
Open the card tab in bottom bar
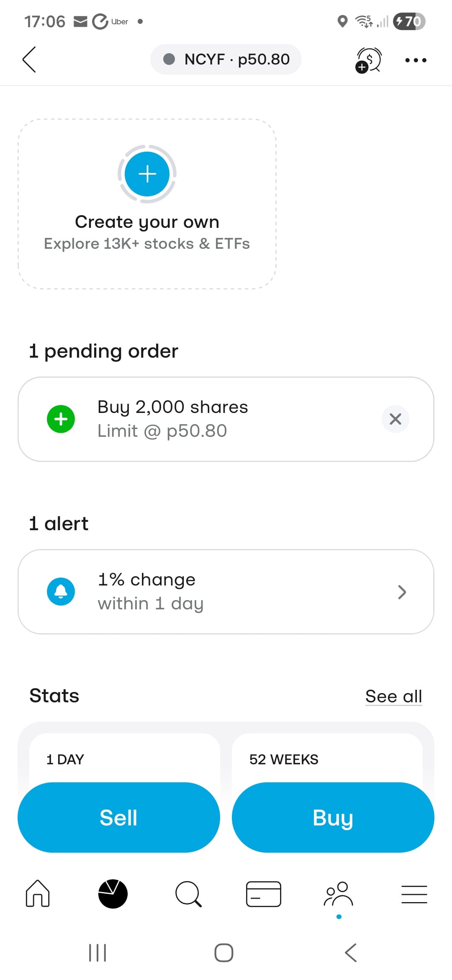(x=264, y=894)
